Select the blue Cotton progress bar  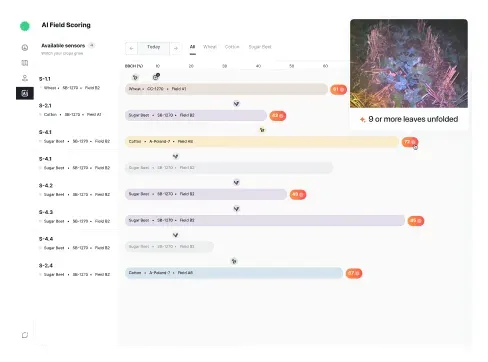click(234, 273)
